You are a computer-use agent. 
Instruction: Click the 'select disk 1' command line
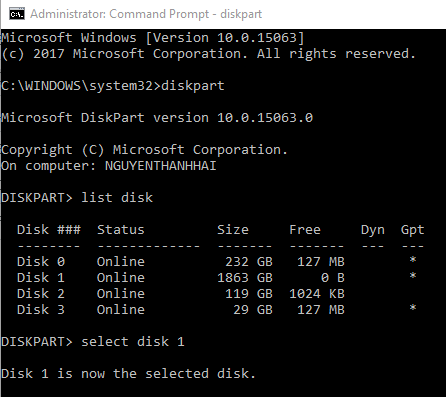[93, 342]
